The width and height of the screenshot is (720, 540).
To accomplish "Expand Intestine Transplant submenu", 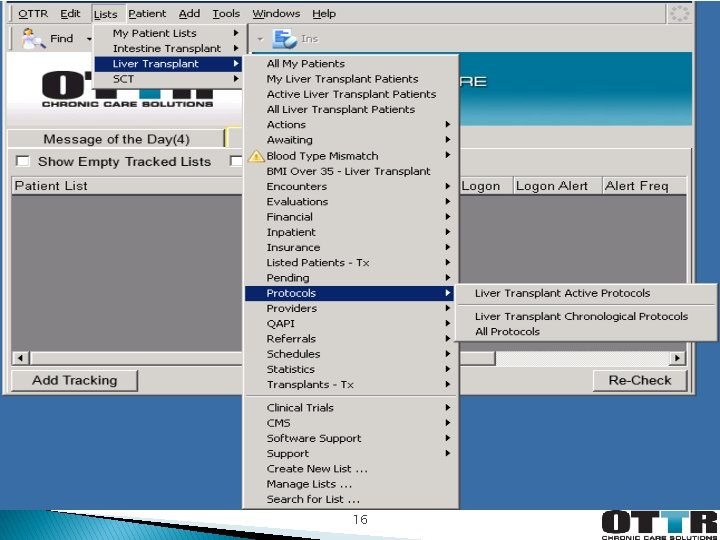I will 169,48.
